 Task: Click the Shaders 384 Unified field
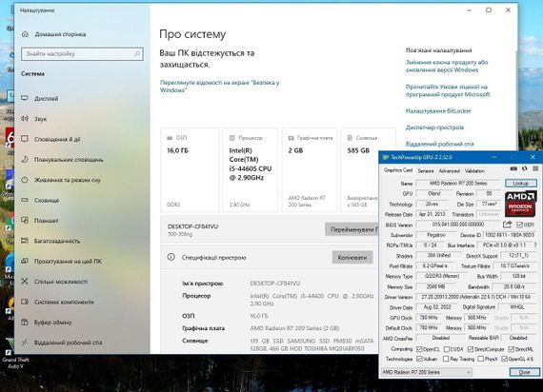click(x=438, y=255)
